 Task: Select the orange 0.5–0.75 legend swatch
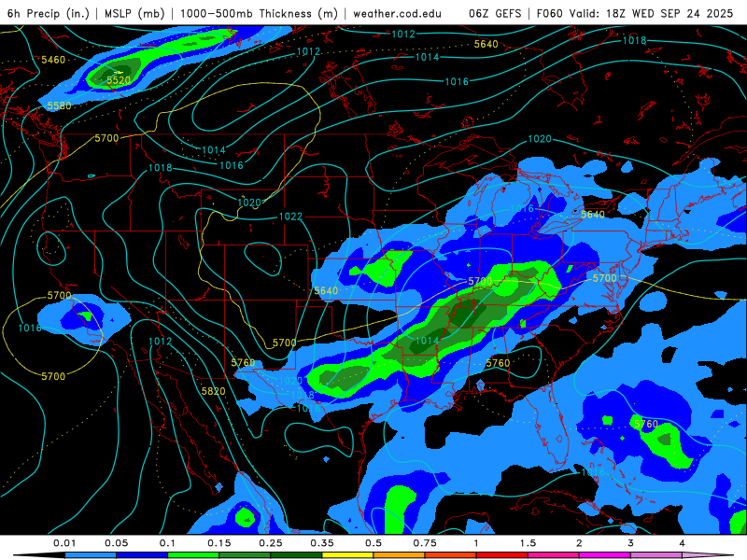pos(400,555)
